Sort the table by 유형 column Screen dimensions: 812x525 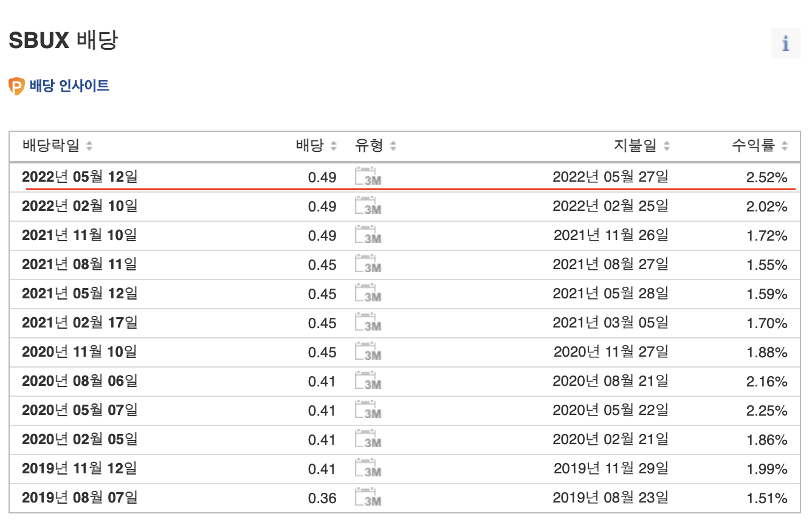click(376, 146)
